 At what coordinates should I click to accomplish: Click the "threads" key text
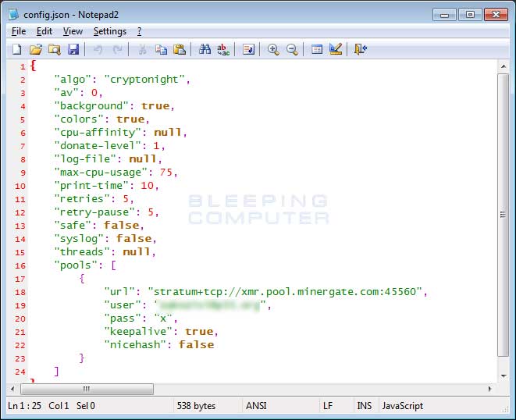(x=82, y=252)
